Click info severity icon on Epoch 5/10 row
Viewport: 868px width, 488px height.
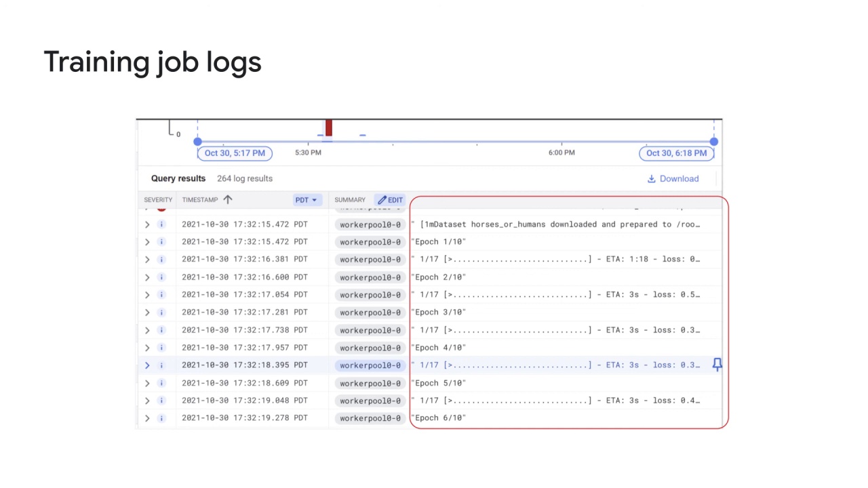coord(161,383)
